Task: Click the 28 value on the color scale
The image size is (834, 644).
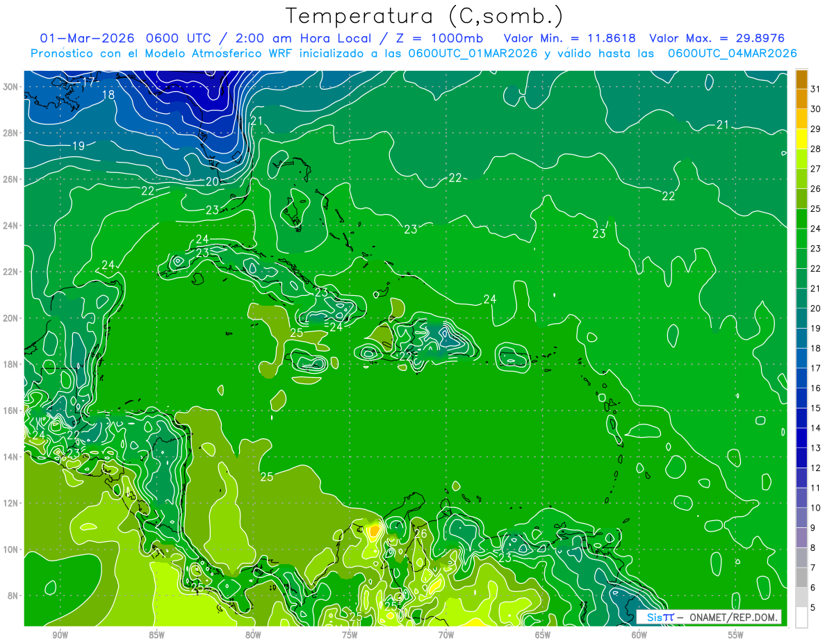Action: coord(816,149)
